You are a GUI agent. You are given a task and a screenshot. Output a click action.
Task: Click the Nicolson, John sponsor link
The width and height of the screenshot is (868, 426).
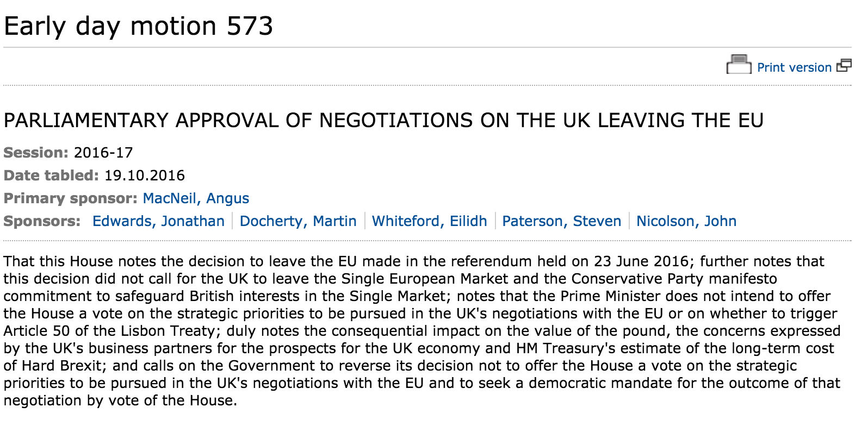[x=686, y=221]
